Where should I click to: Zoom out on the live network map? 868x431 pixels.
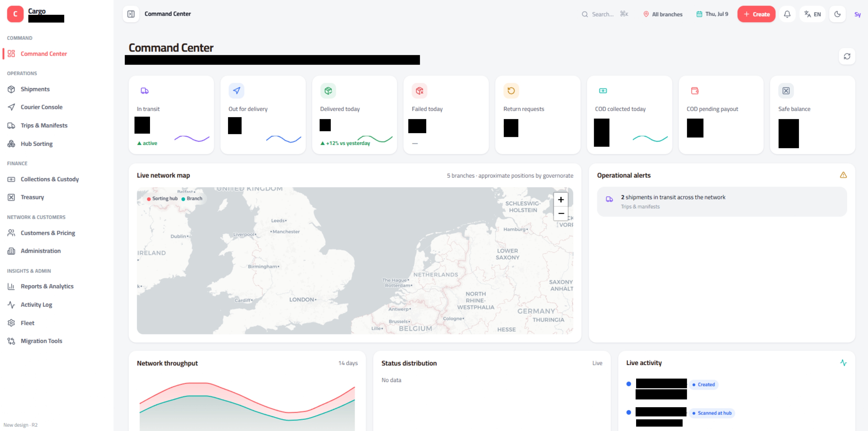[x=560, y=214]
